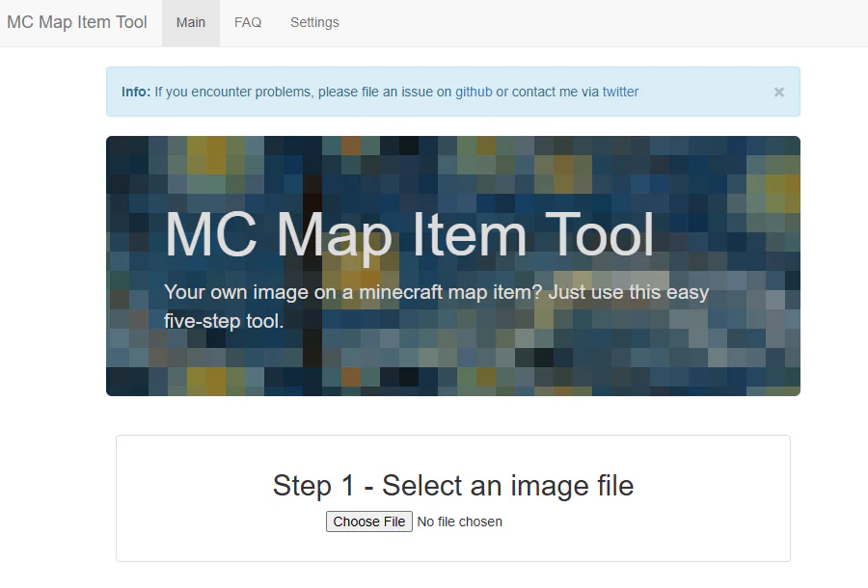Click the MC Map Item Tool navbar brand

(x=77, y=22)
